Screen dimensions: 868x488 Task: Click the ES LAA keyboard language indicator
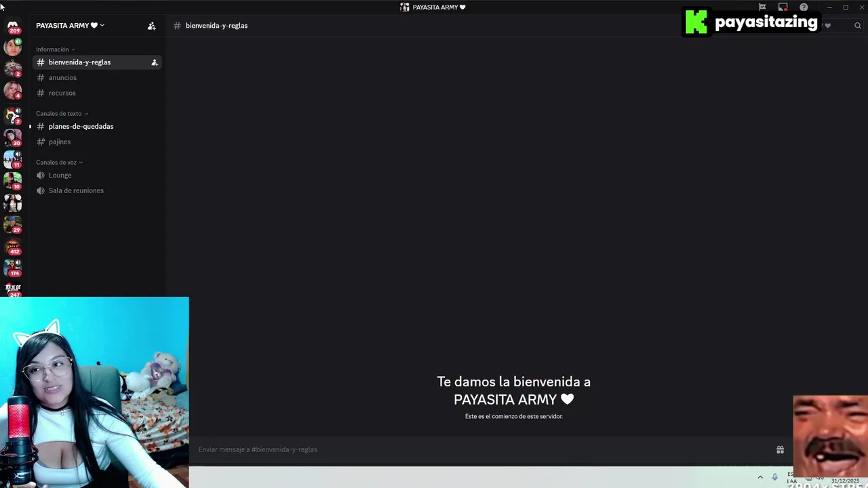pos(791,477)
